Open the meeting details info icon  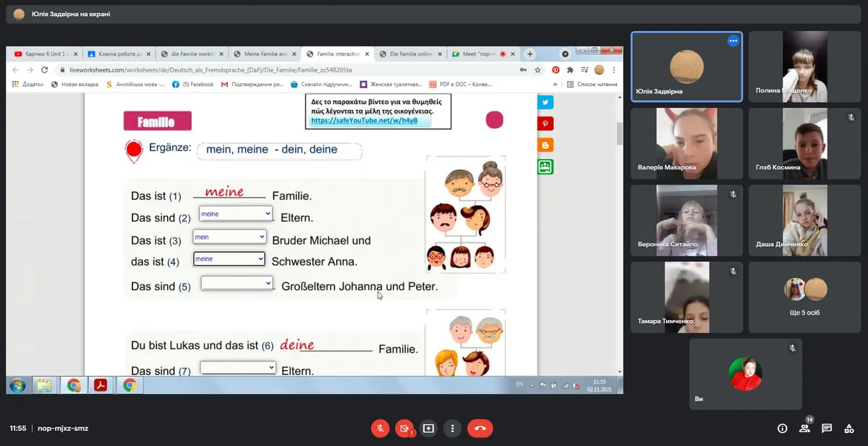click(x=782, y=428)
